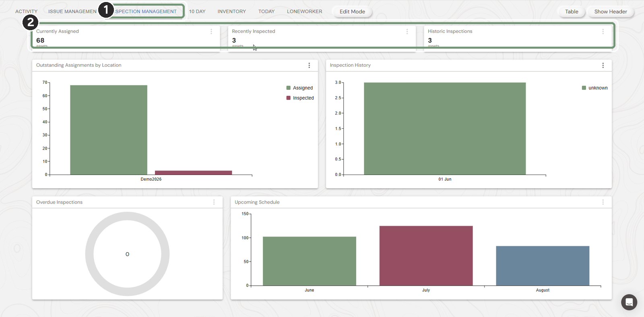Click the Show Header button
The image size is (644, 317).
(x=611, y=12)
